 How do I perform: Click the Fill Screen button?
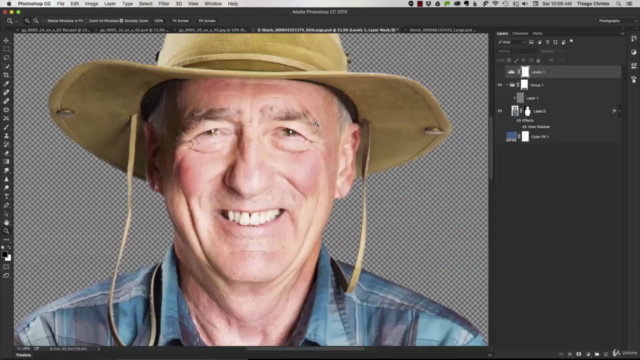click(207, 21)
